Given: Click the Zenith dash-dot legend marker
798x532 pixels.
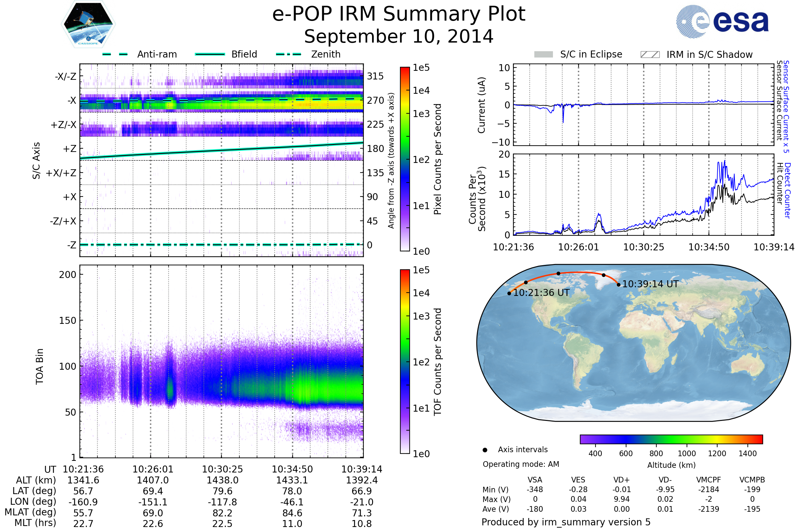Looking at the screenshot, I should [288, 54].
